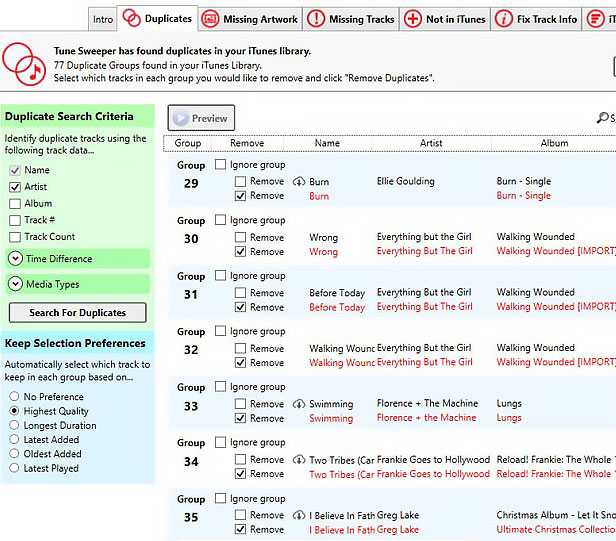Click the Group 32 label

tap(191, 341)
